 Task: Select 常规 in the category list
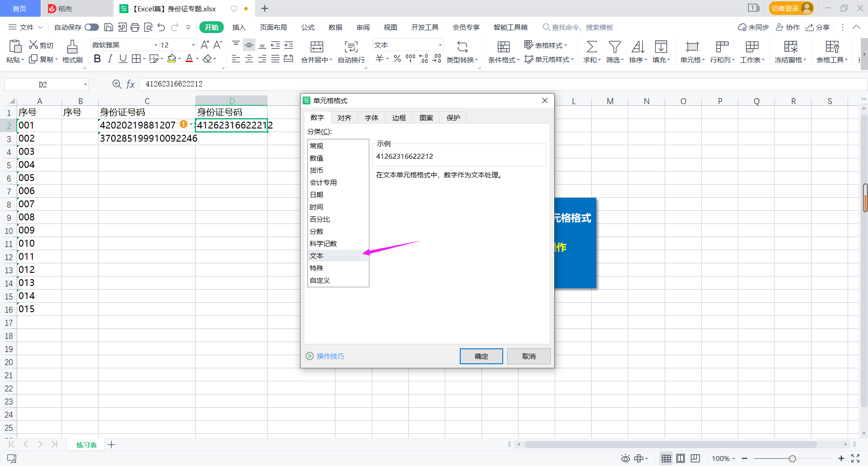pos(338,146)
